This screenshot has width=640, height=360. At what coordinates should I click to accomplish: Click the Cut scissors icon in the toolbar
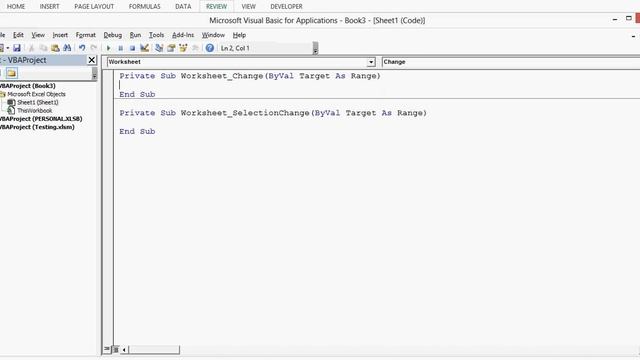pyautogui.click(x=31, y=48)
